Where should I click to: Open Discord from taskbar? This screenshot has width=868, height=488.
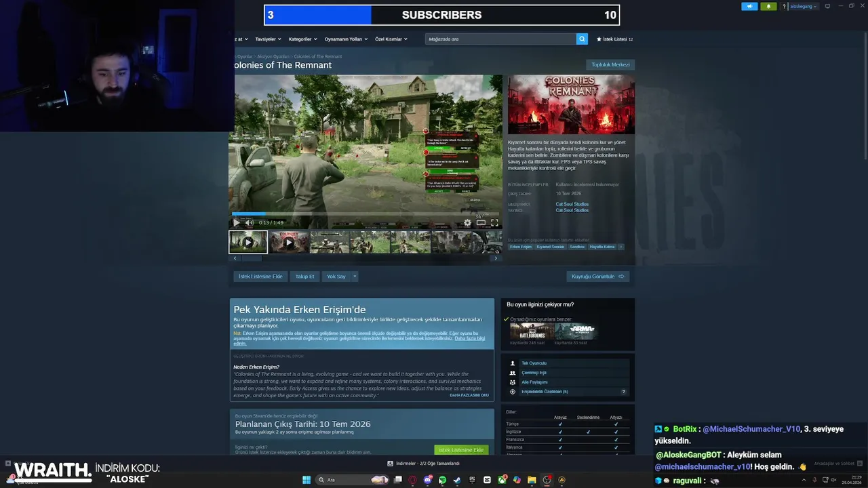click(427, 480)
